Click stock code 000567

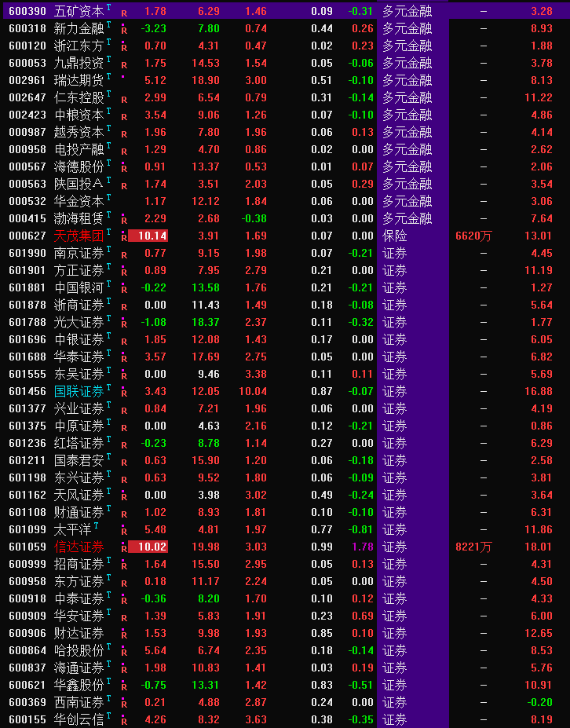click(x=27, y=166)
